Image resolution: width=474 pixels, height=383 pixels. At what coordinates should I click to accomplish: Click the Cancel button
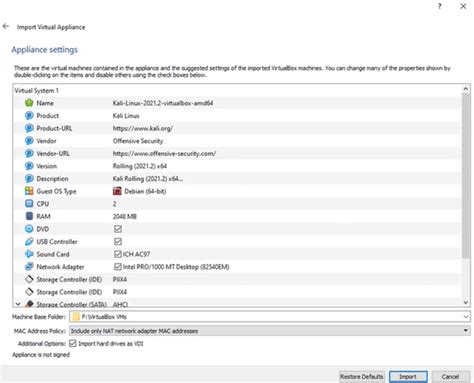tap(450, 377)
